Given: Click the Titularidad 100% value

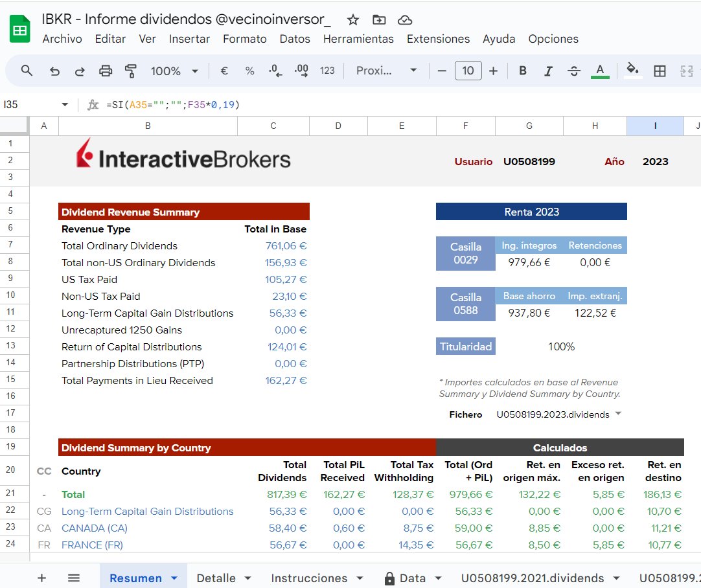Looking at the screenshot, I should click(562, 346).
